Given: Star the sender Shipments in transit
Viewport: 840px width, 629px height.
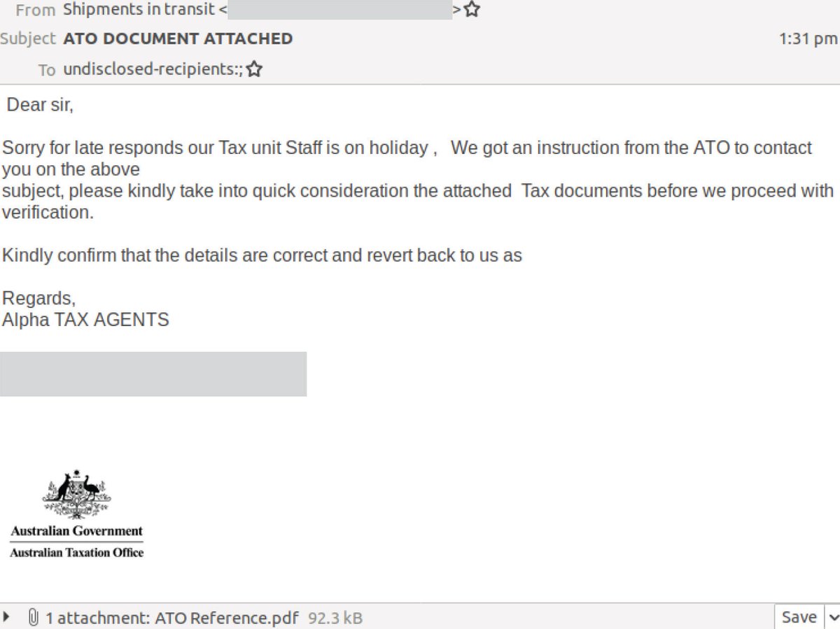Looking at the screenshot, I should coord(472,9).
